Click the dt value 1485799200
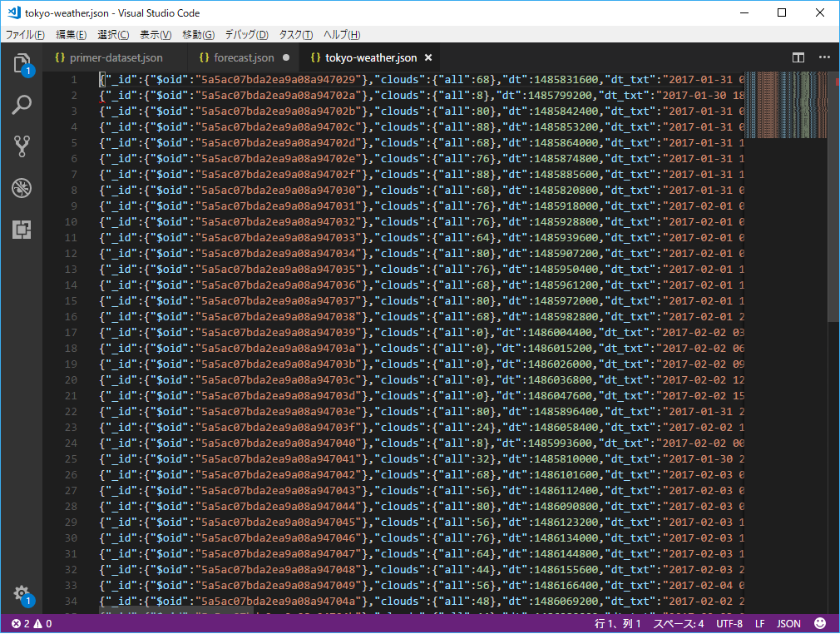This screenshot has height=634, width=840. click(560, 96)
